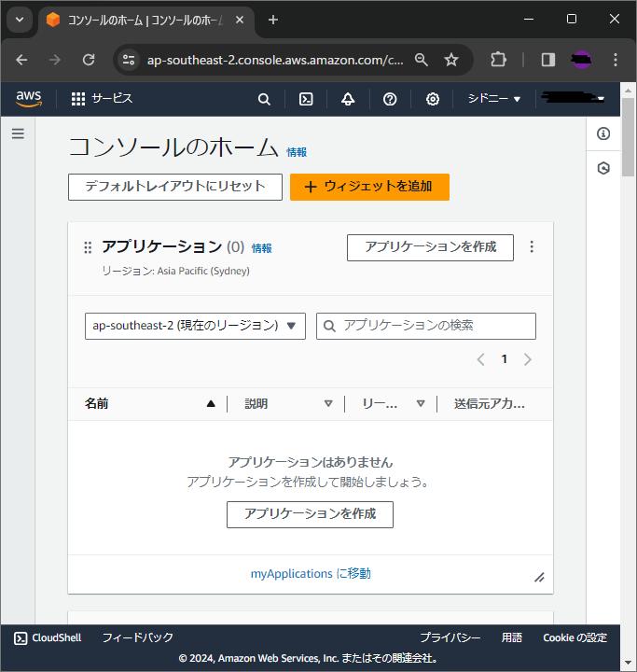Open the プライバシー footer link
The height and width of the screenshot is (672, 637).
coord(450,637)
